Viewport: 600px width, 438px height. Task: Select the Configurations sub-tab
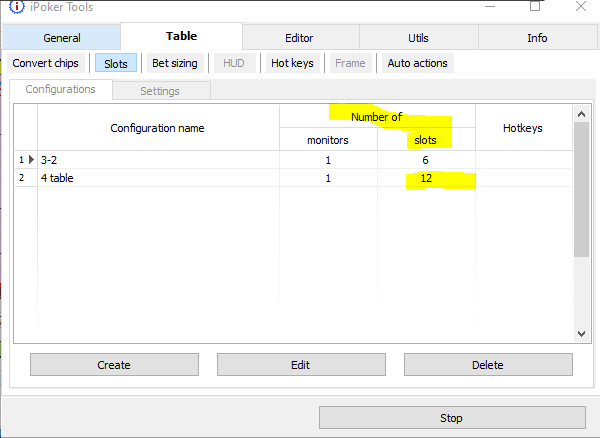[60, 90]
